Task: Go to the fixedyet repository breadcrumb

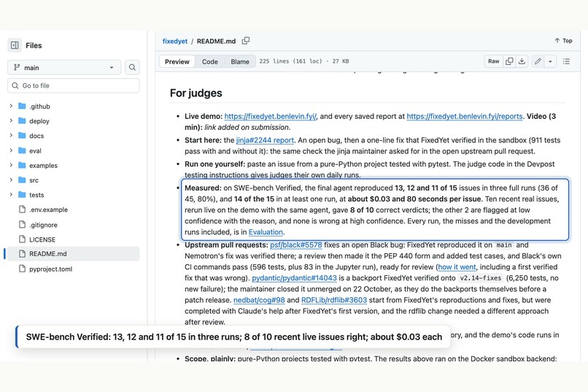Action: click(175, 41)
